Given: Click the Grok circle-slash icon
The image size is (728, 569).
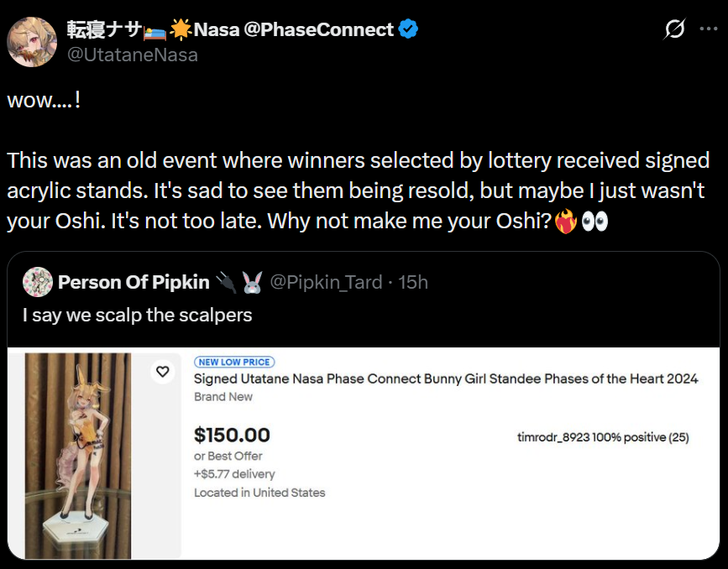Looking at the screenshot, I should 674,29.
